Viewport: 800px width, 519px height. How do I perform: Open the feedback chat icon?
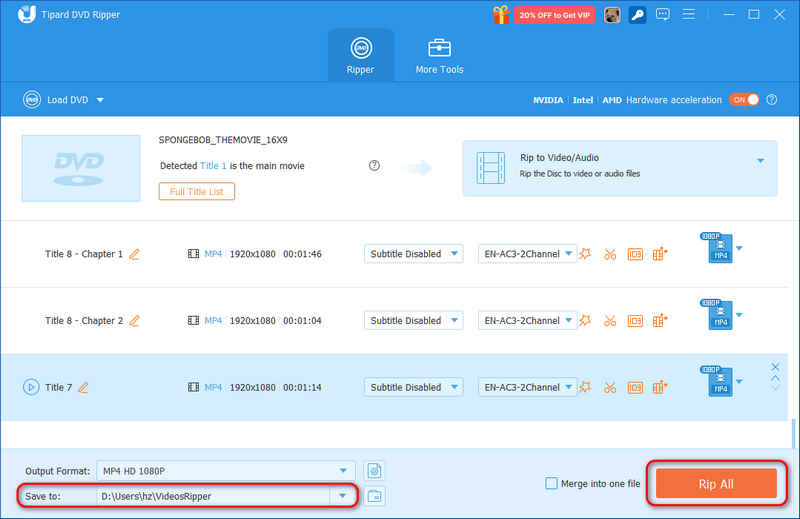(663, 14)
